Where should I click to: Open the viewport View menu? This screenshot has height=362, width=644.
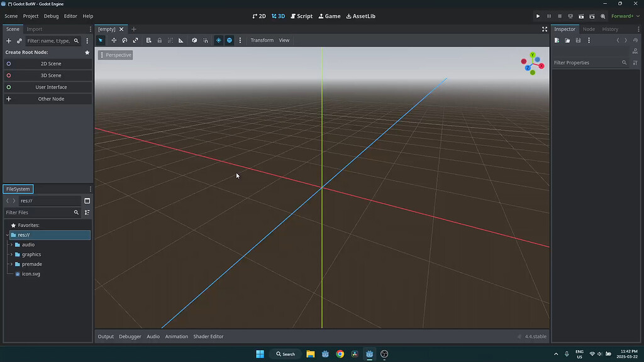tap(284, 40)
